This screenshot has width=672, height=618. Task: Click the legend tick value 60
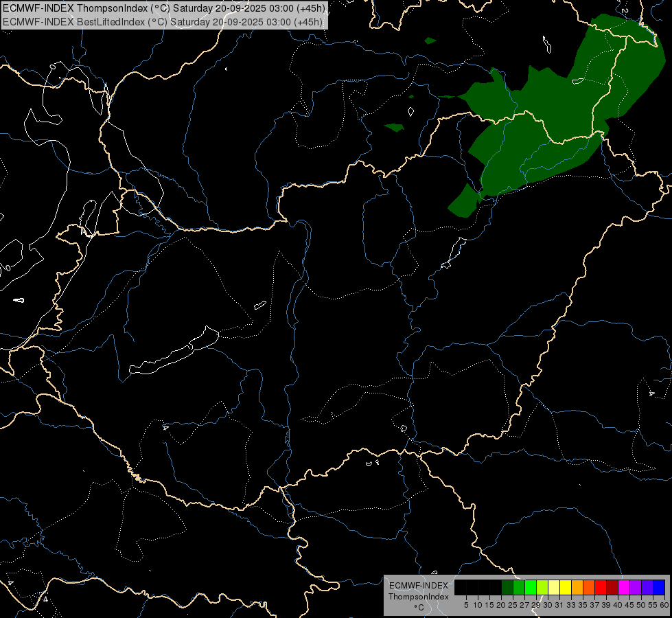[664, 605]
